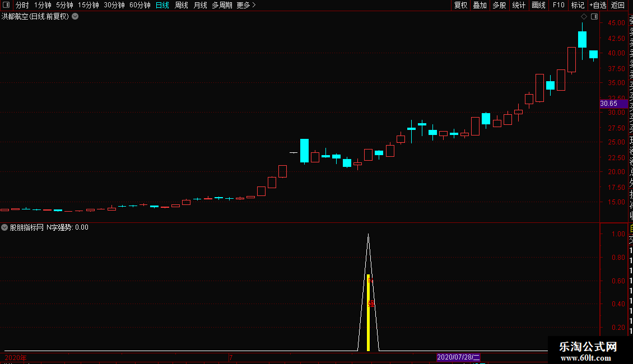Toggle the sidebar panel icon at top-left
Image resolution: width=633 pixels, height=364 pixels.
click(6, 5)
